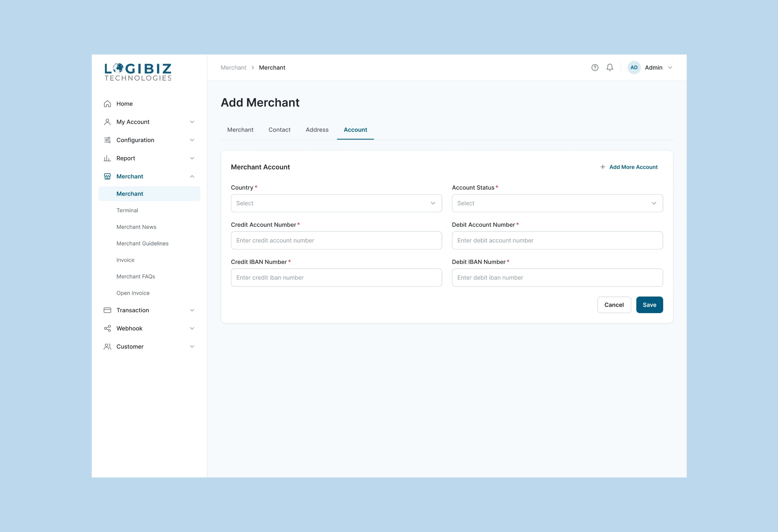The image size is (778, 532).
Task: Click the plus icon beside Add More Account
Action: pyautogui.click(x=602, y=167)
